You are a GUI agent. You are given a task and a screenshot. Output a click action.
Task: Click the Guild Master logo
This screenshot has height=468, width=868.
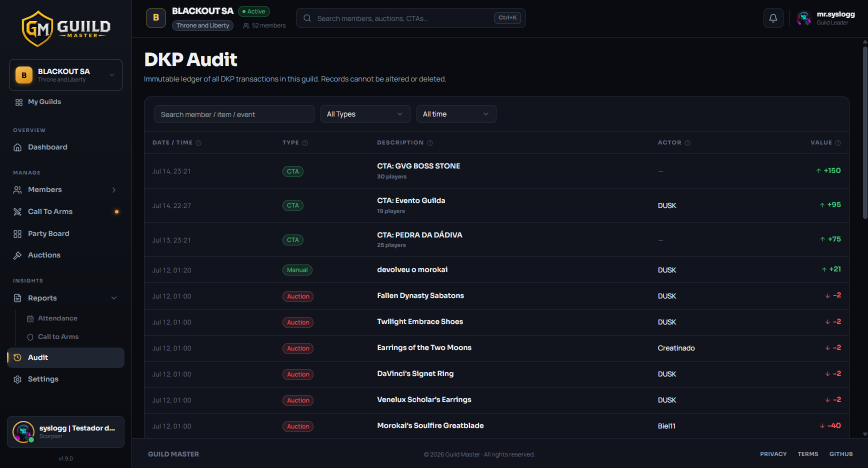pos(66,28)
